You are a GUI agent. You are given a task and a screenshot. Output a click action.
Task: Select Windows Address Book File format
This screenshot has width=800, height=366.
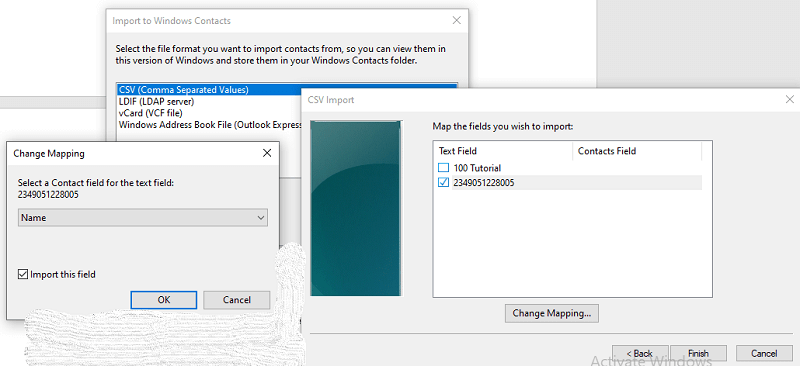[x=209, y=125]
